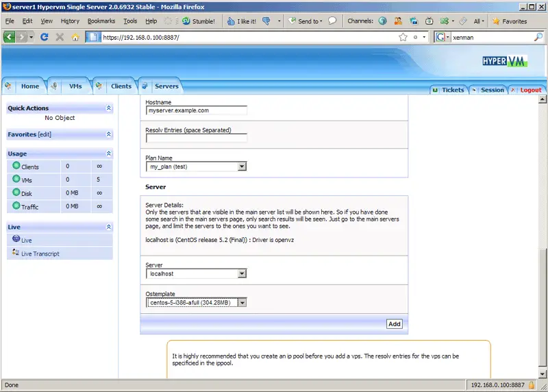Open the Bookmarks menu
Screen dimensions: 548x392
pyautogui.click(x=101, y=21)
